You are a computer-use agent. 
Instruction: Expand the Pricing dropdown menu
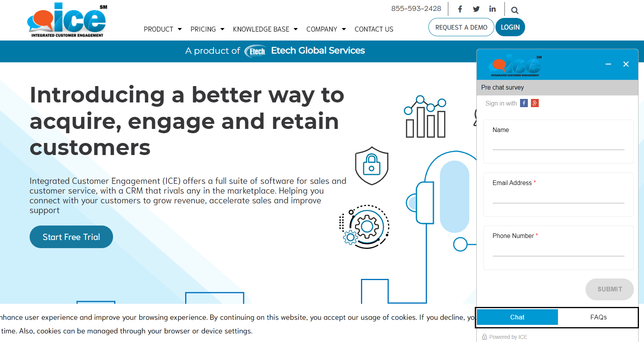(207, 29)
